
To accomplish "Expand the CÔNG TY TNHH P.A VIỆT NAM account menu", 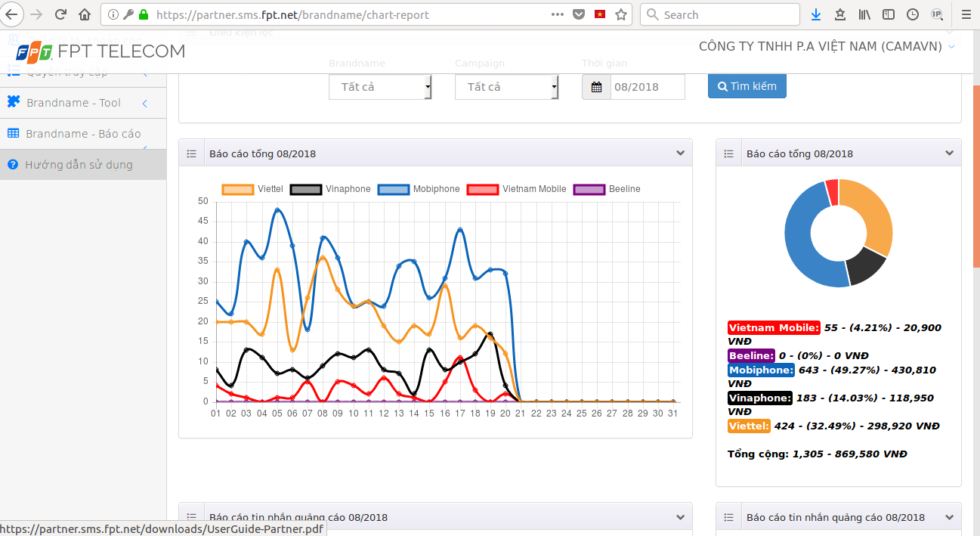I will [827, 47].
